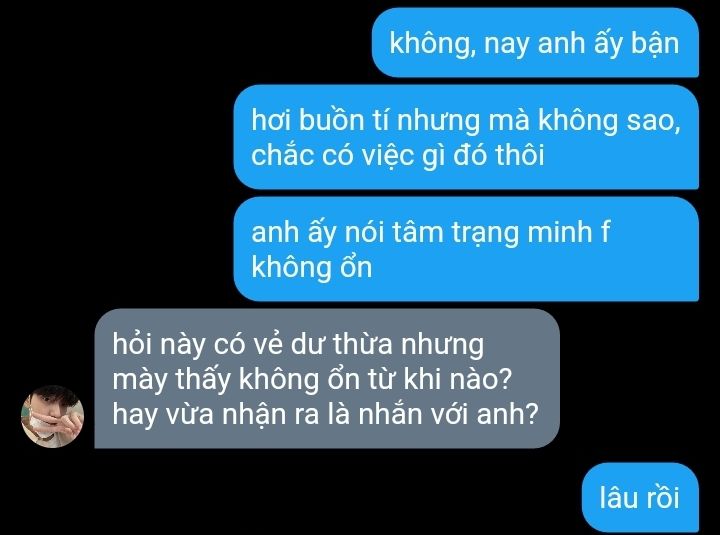Click the gray "hỏi này có vẻ dư thừa" message
720x535 pixels.
click(x=327, y=378)
